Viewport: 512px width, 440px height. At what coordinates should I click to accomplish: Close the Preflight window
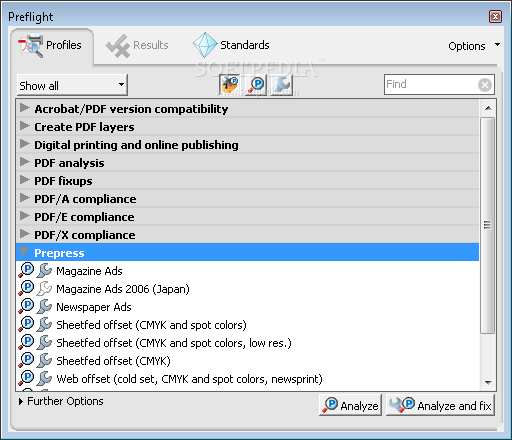[x=495, y=16]
